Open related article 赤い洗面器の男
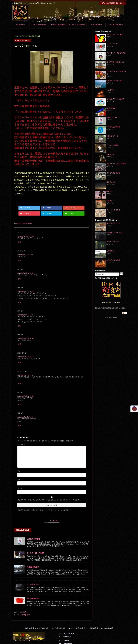138x644 pixels. (x=33, y=598)
